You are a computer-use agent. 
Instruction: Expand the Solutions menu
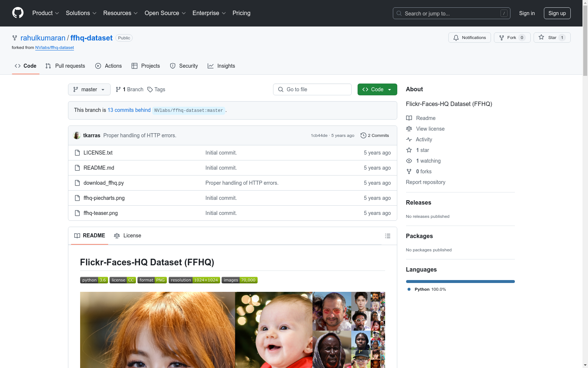point(81,13)
